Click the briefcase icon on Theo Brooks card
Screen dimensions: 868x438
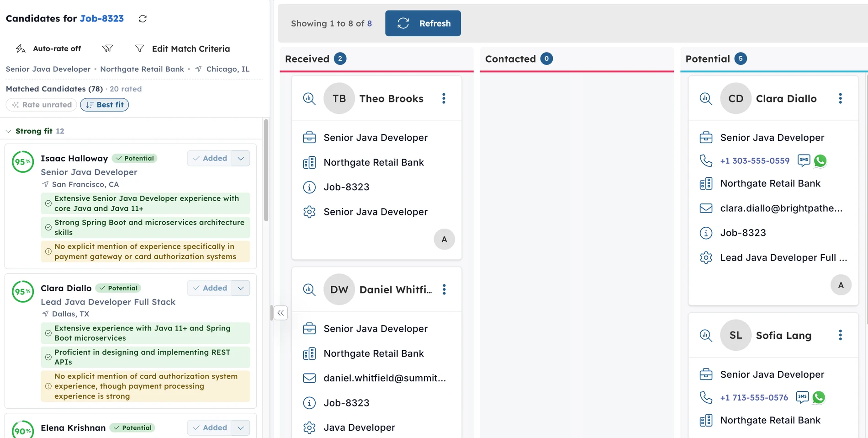pyautogui.click(x=309, y=138)
